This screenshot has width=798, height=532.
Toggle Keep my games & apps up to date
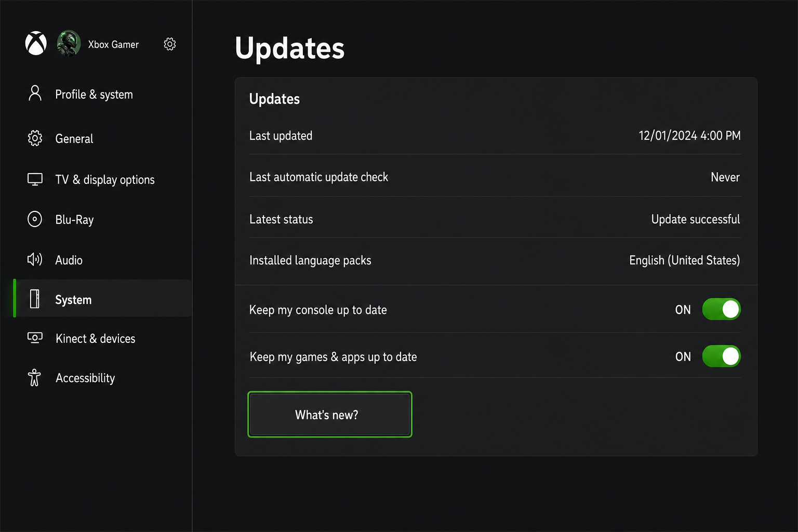(x=721, y=356)
